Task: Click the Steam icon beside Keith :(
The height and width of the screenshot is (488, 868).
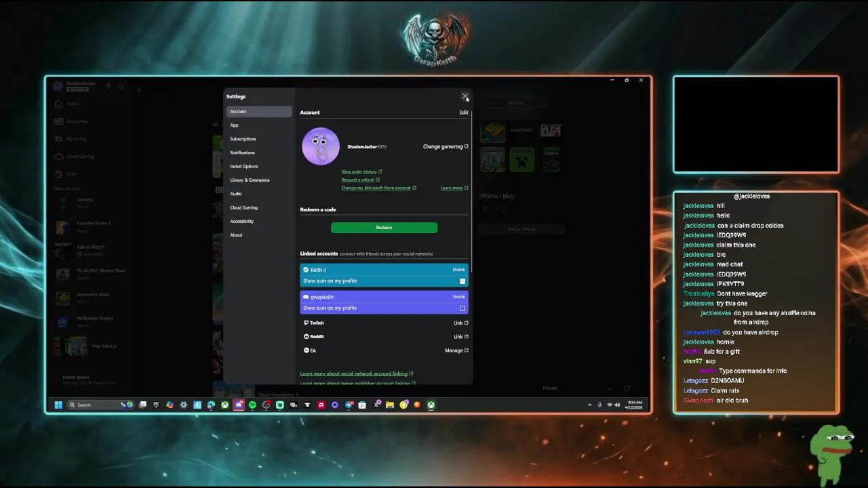Action: 306,270
